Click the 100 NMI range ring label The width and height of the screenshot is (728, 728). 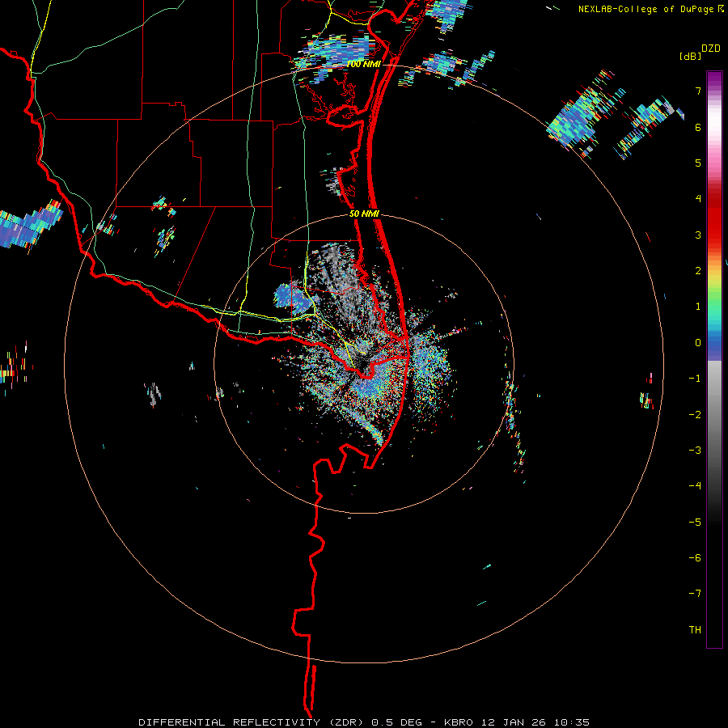coord(363,64)
